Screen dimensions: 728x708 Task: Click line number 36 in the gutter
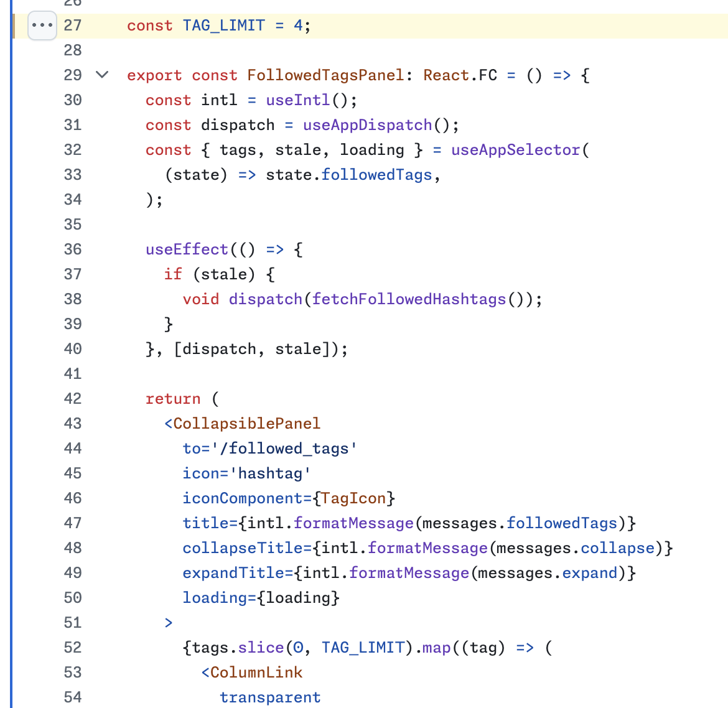click(x=73, y=249)
